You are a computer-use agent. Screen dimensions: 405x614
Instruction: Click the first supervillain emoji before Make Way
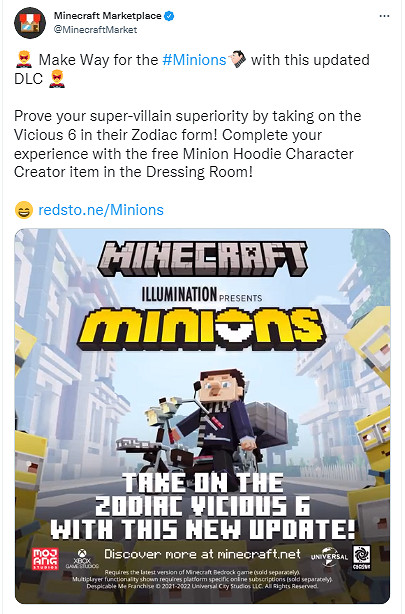(x=24, y=60)
